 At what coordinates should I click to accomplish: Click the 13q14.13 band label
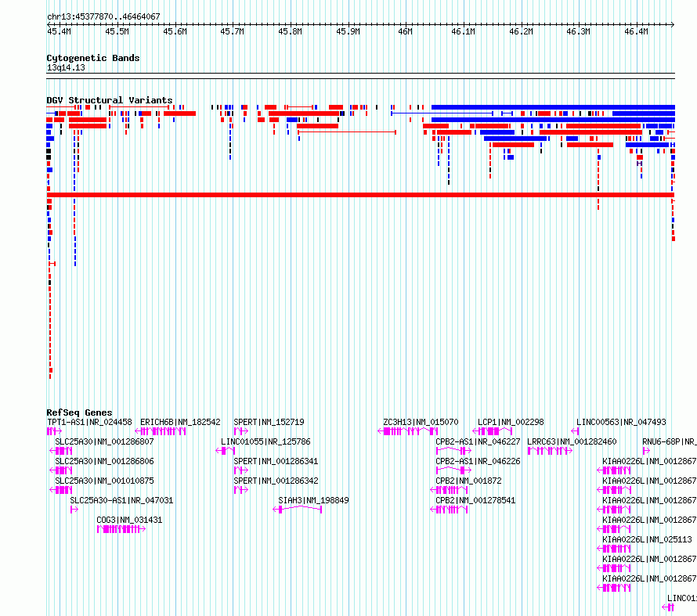(x=66, y=67)
